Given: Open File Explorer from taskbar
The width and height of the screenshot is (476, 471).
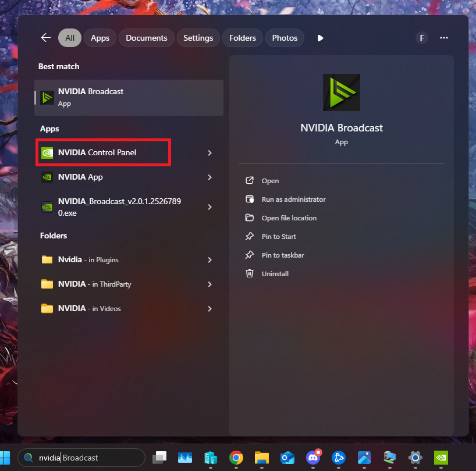Looking at the screenshot, I should (x=262, y=458).
